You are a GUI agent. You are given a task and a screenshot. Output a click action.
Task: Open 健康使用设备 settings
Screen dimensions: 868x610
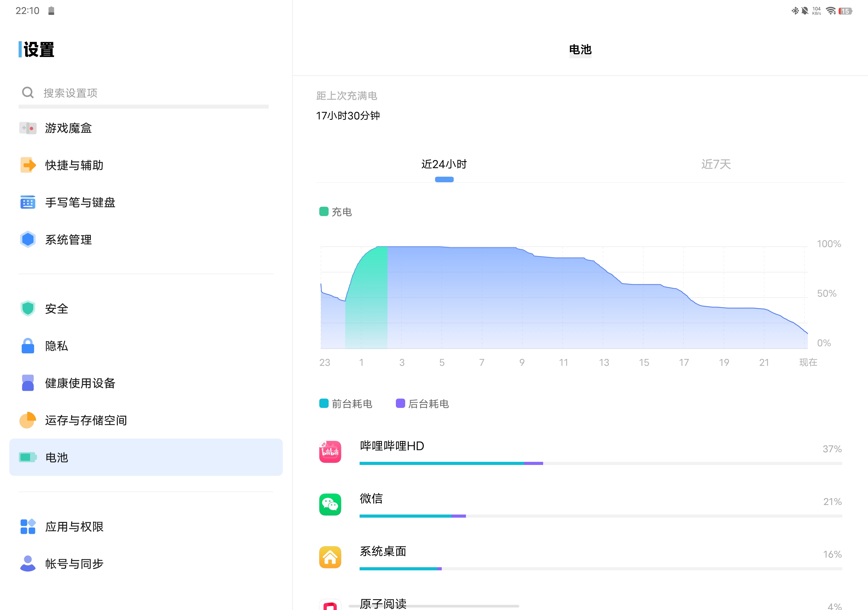(146, 383)
